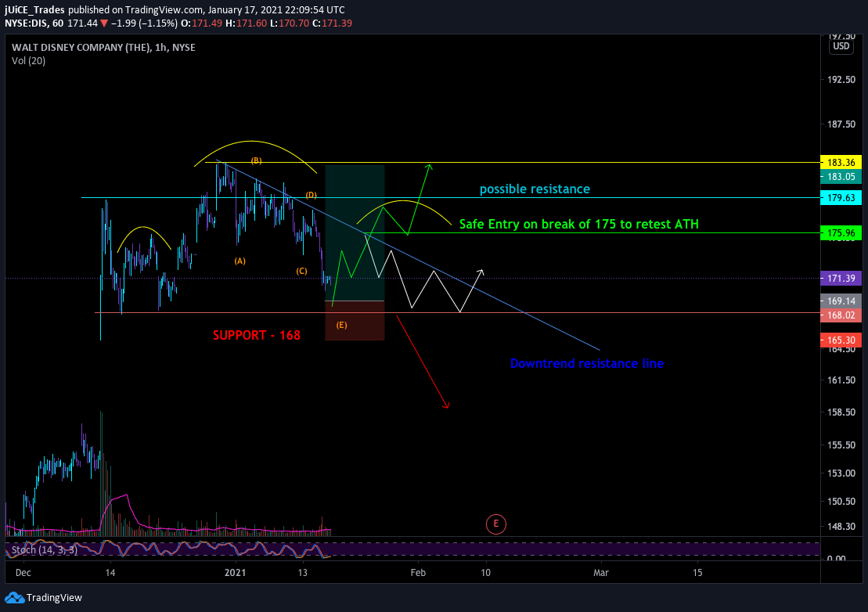This screenshot has height=612, width=868.
Task: Click the WALT DISNEY COMPANY chart title
Action: (x=103, y=48)
